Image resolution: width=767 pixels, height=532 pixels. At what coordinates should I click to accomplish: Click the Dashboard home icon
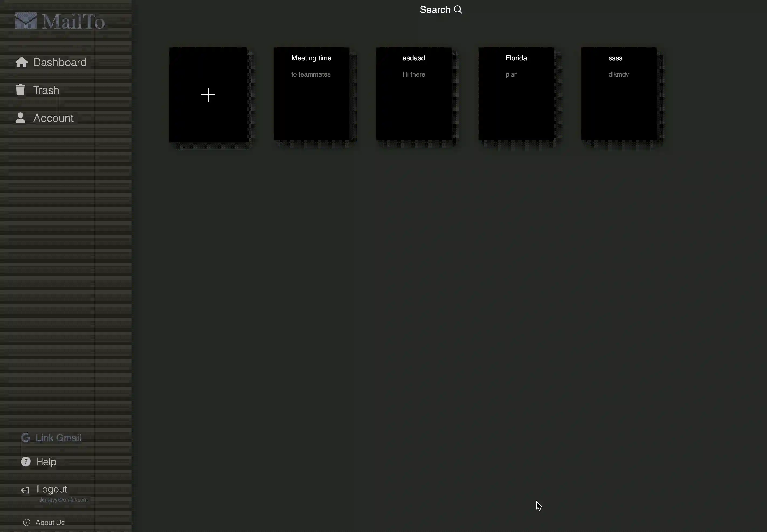[22, 62]
